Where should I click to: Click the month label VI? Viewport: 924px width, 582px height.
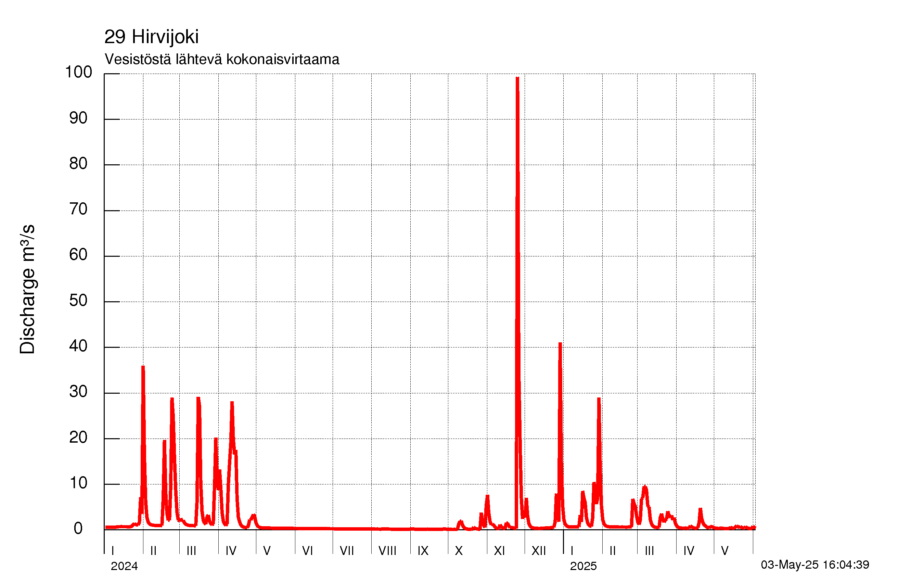pyautogui.click(x=307, y=551)
